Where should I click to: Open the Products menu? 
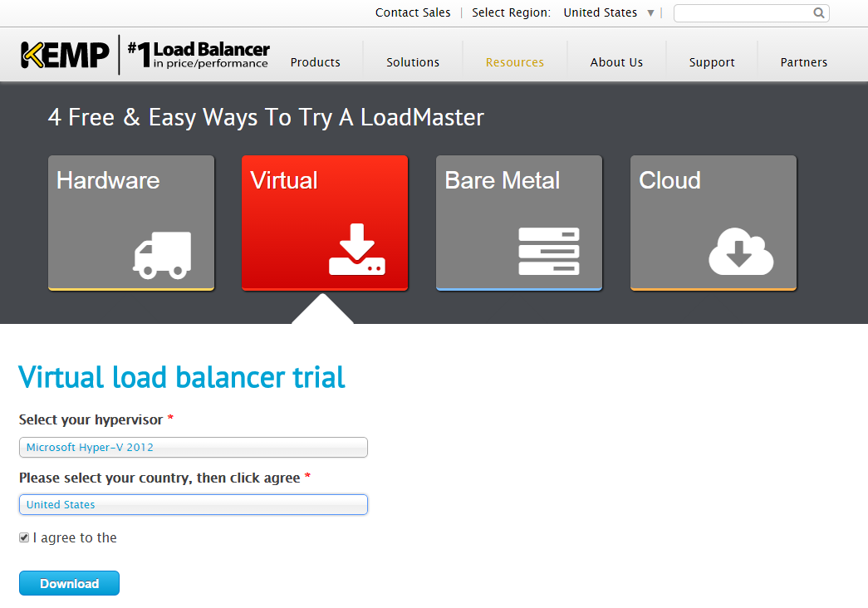(315, 62)
